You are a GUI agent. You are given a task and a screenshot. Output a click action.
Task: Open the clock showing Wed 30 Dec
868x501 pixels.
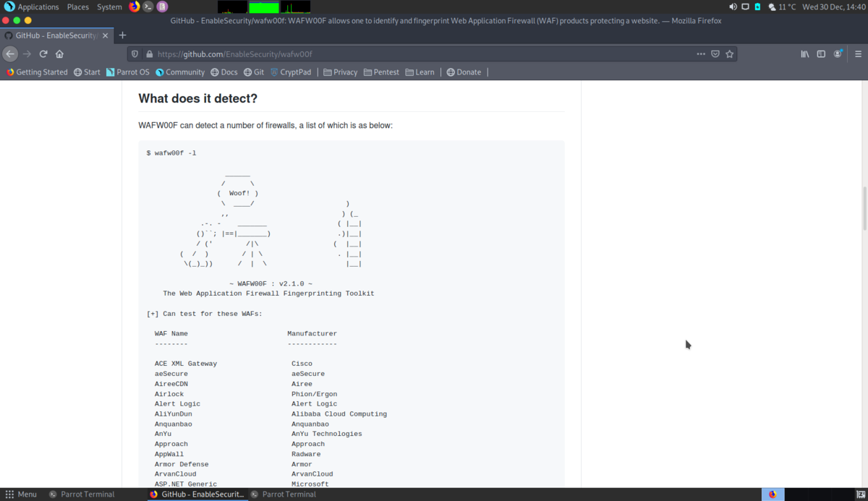coord(833,7)
